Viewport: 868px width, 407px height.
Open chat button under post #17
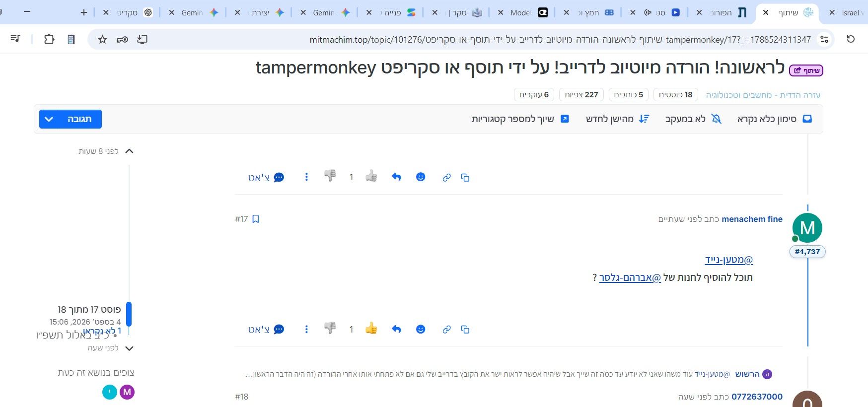point(266,329)
